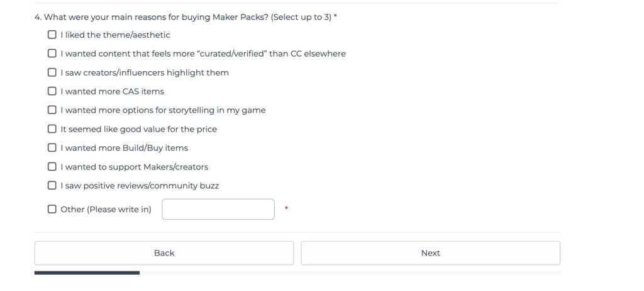Select "I wanted more Build/Buy items" checkbox

[52, 148]
